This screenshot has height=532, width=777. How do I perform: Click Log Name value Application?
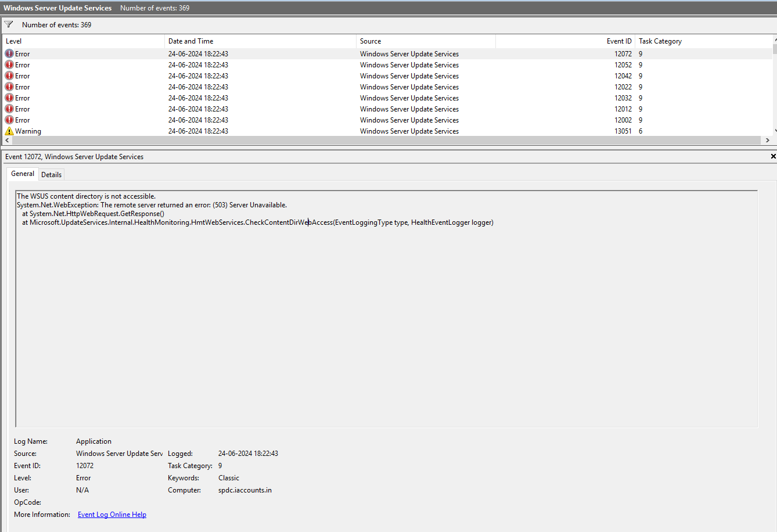(93, 441)
